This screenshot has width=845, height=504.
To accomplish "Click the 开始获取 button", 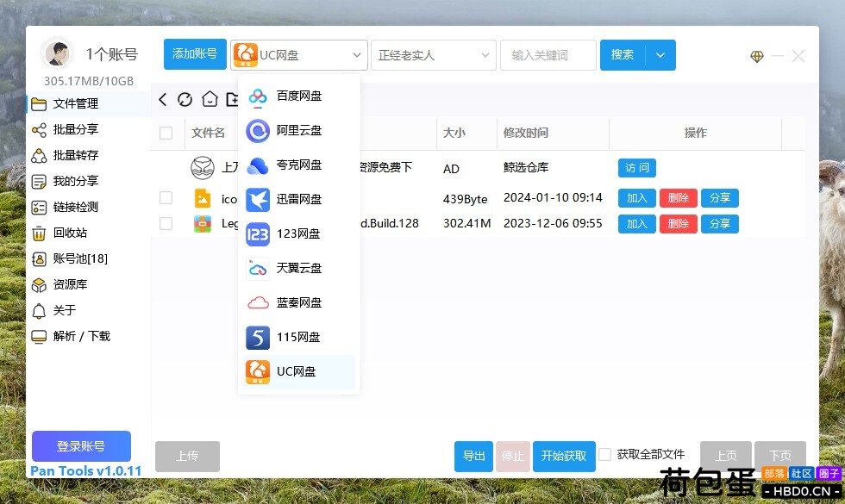I will coord(564,456).
